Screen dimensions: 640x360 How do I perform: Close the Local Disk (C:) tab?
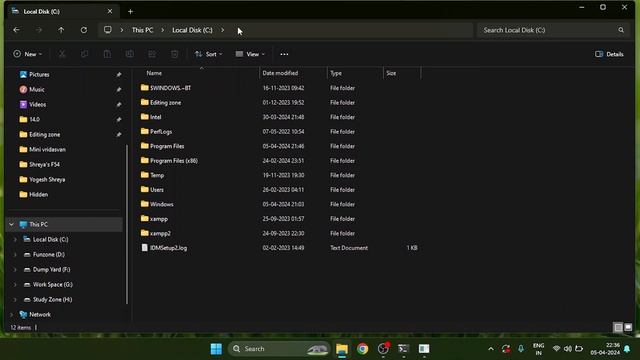[x=110, y=11]
